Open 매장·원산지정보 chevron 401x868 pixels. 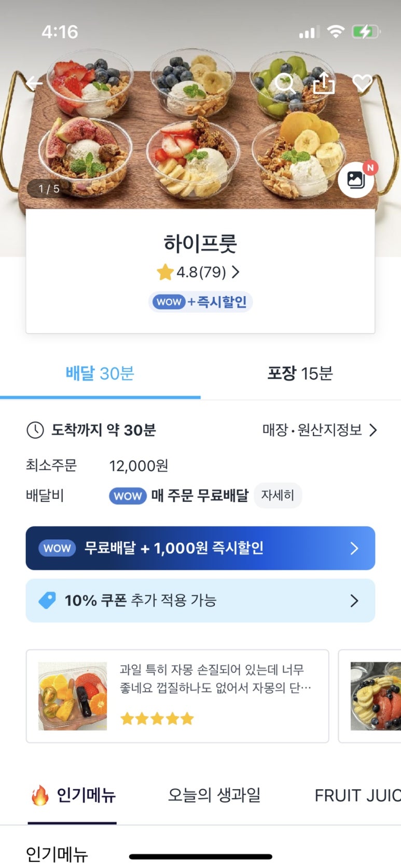click(x=372, y=430)
